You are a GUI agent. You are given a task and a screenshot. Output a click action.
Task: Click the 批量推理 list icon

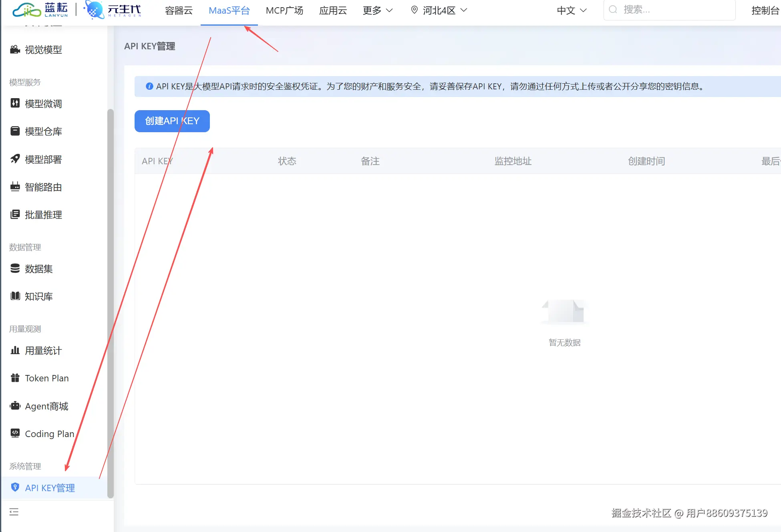click(x=15, y=214)
